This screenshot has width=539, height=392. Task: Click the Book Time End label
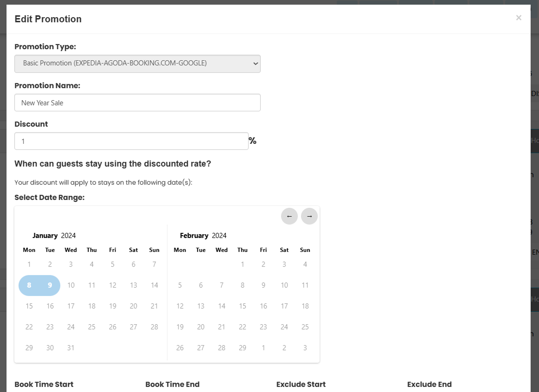point(173,384)
